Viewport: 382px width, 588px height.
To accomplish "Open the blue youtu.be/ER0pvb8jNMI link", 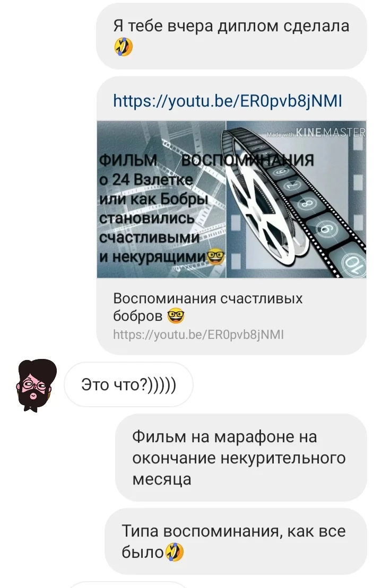I will 228,101.
